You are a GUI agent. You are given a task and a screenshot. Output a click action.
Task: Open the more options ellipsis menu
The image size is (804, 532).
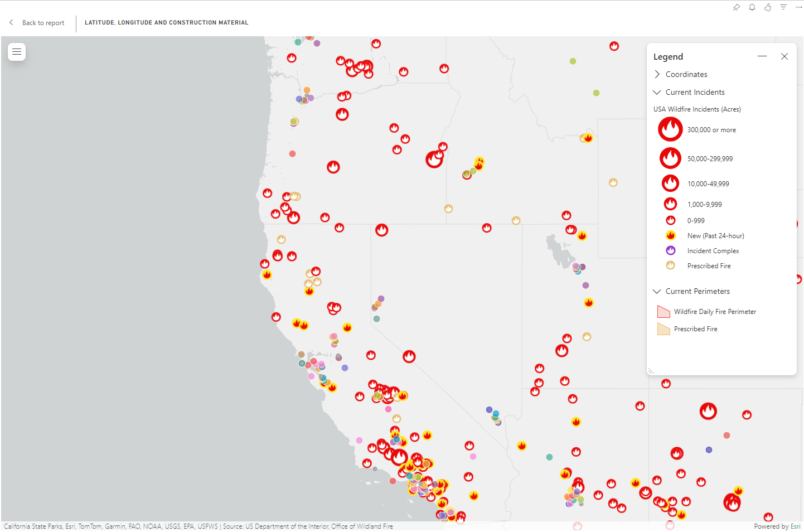tap(798, 7)
